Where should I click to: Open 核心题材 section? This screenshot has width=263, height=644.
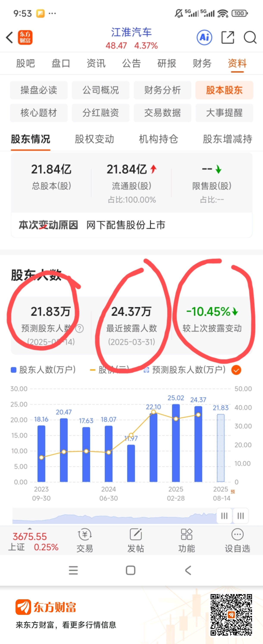click(x=39, y=113)
